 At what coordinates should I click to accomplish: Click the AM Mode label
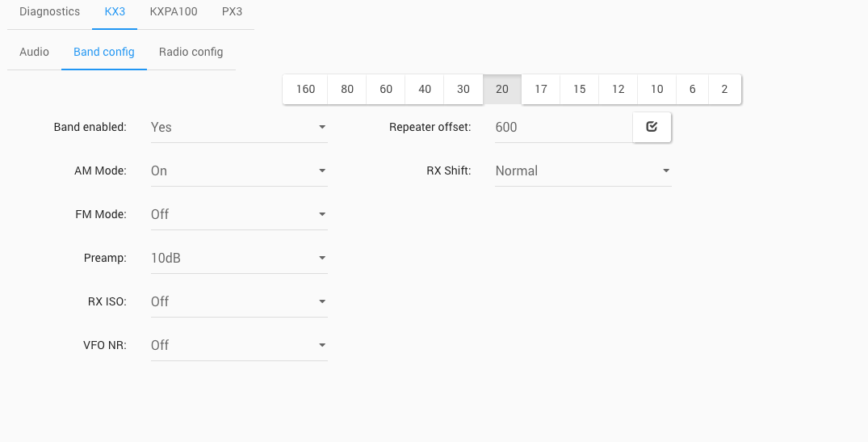click(100, 171)
